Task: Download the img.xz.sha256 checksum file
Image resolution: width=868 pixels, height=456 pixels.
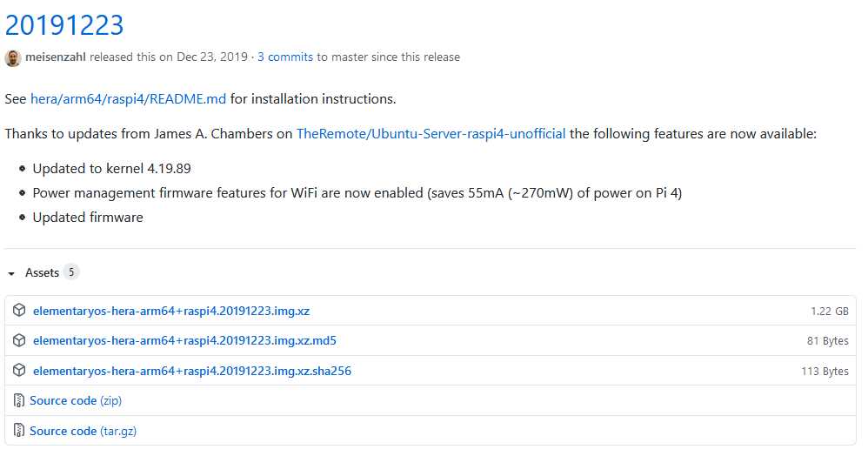Action: pyautogui.click(x=192, y=371)
